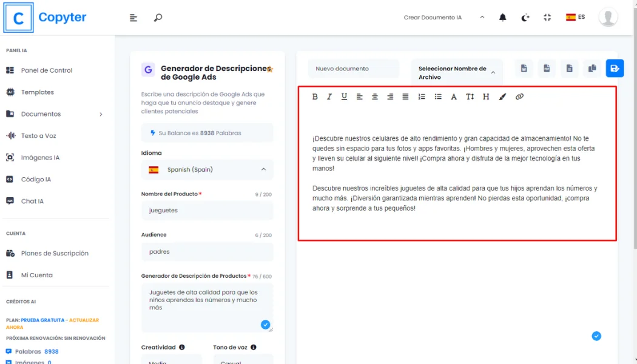Copy document text with the copy icon

tap(592, 69)
